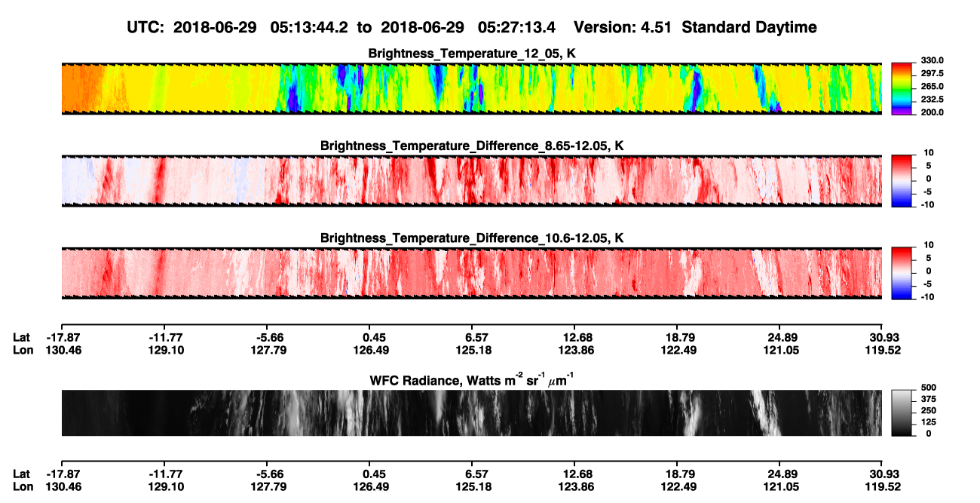Click the WFC Radiance grayscale image strip

click(x=471, y=413)
